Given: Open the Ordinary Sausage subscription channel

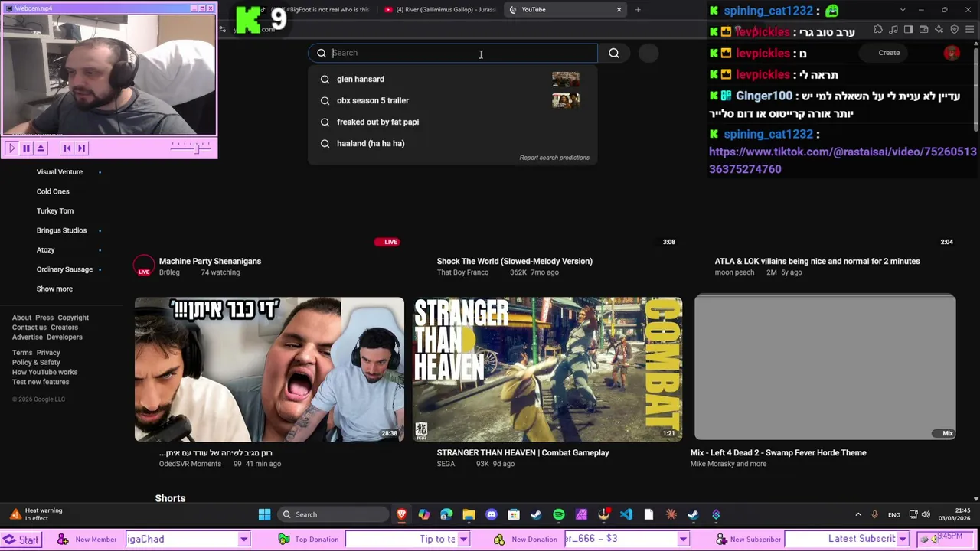Looking at the screenshot, I should click(64, 269).
